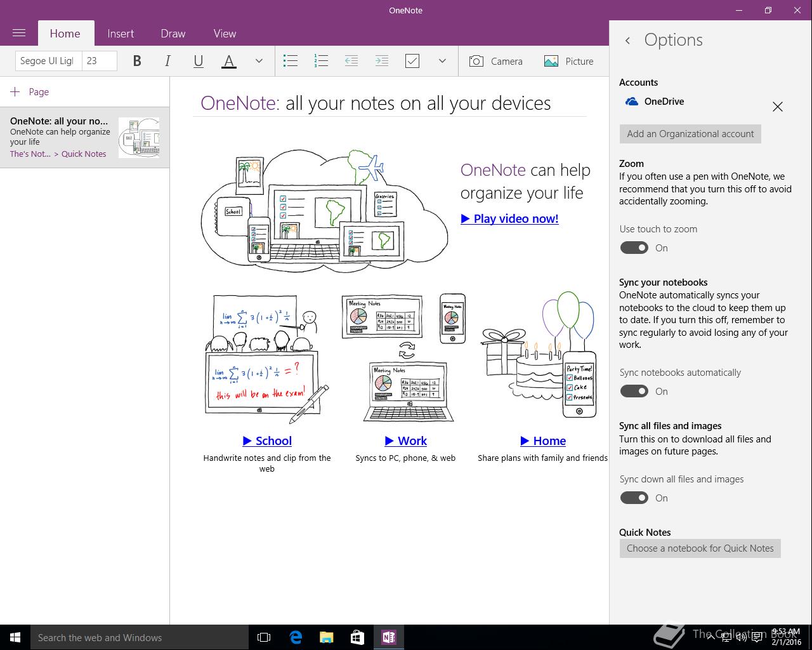This screenshot has width=812, height=650.
Task: Click the birthday cake party sketch image
Action: pos(539,355)
